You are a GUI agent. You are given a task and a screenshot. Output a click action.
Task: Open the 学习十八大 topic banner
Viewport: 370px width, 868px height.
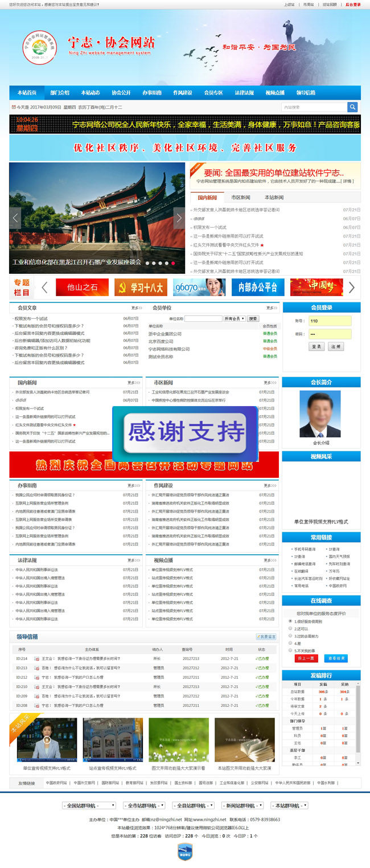141,287
